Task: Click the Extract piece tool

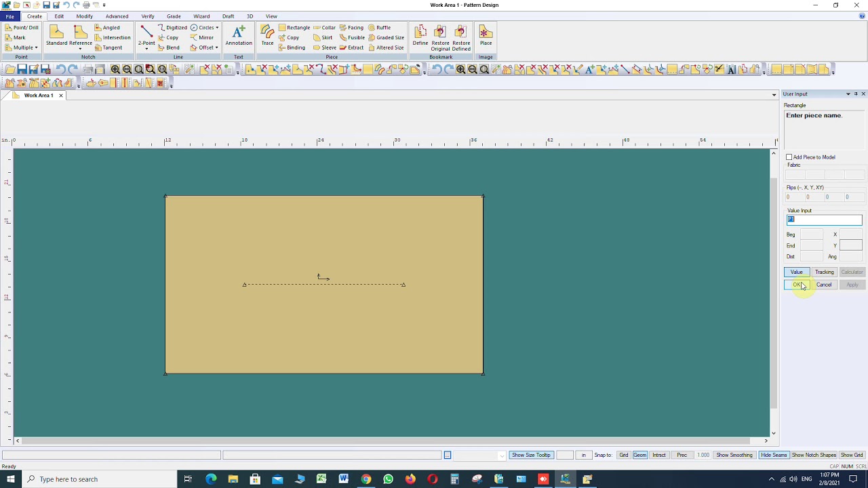Action: coord(351,47)
